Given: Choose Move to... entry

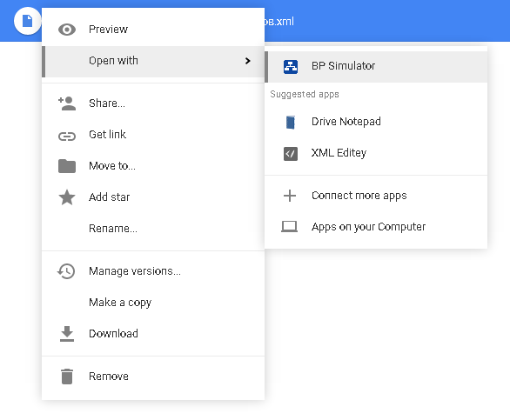Looking at the screenshot, I should (x=153, y=166).
